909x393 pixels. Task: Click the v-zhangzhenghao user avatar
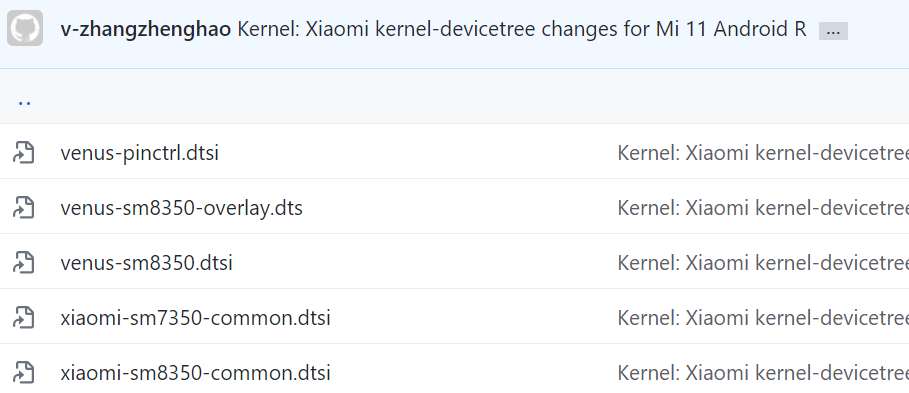click(x=25, y=28)
